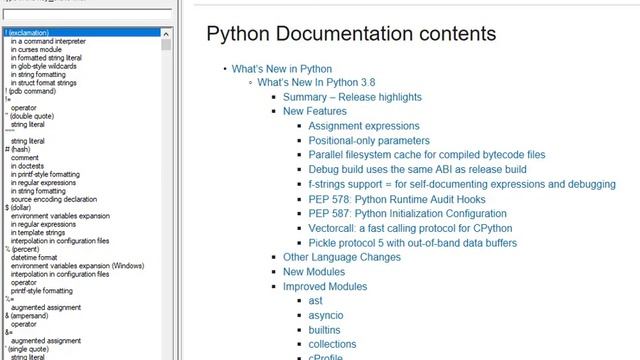Select 'in glob-style wildcards' index entry
Image resolution: width=640 pixels, height=360 pixels.
pyautogui.click(x=44, y=66)
